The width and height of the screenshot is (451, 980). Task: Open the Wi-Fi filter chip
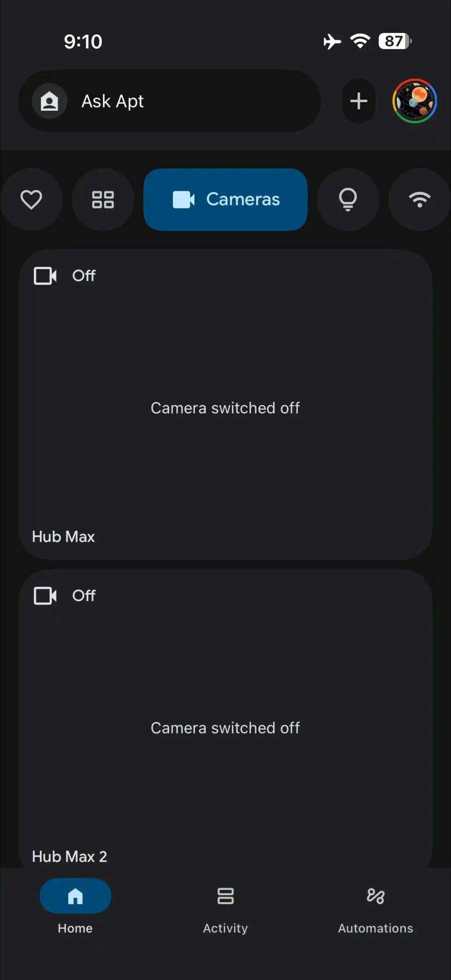(419, 199)
